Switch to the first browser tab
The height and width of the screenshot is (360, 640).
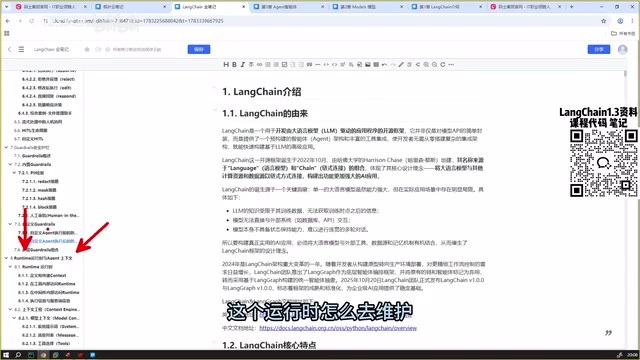(51, 7)
